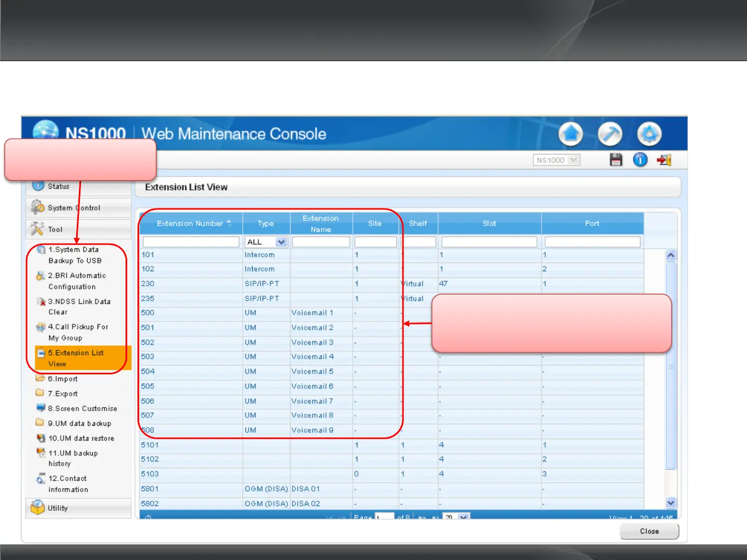Sort by the Slot column header
The height and width of the screenshot is (560, 747).
click(490, 223)
